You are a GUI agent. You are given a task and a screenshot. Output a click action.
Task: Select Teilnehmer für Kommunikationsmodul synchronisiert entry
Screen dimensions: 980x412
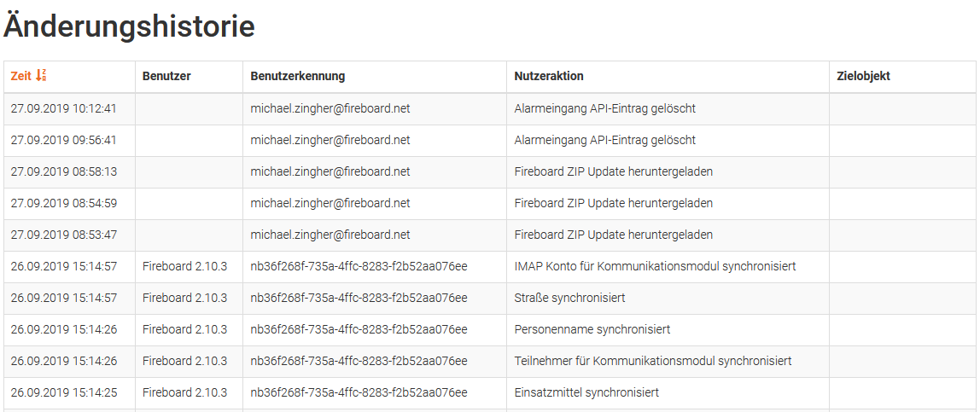652,361
